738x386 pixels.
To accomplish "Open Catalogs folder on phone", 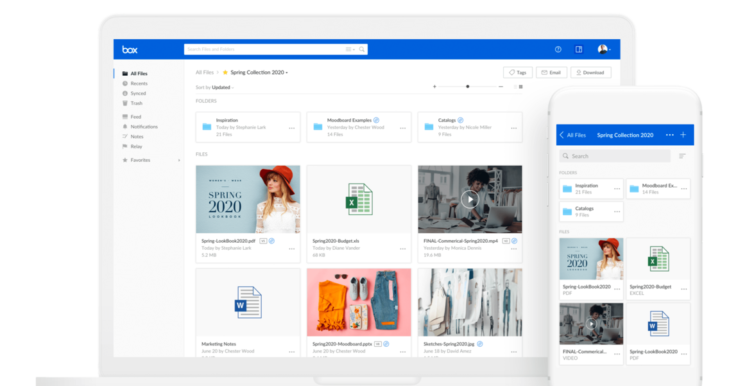I will pyautogui.click(x=591, y=211).
